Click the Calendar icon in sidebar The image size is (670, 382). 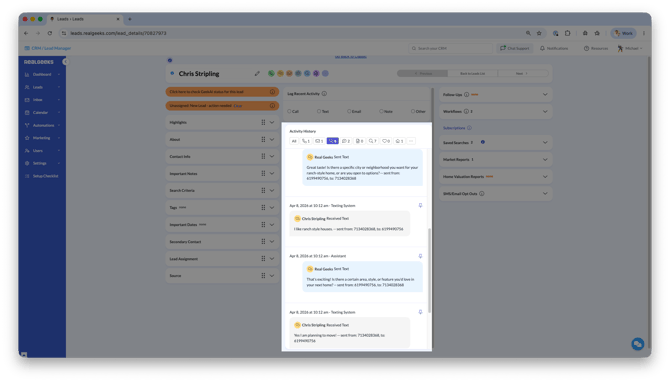(x=27, y=112)
